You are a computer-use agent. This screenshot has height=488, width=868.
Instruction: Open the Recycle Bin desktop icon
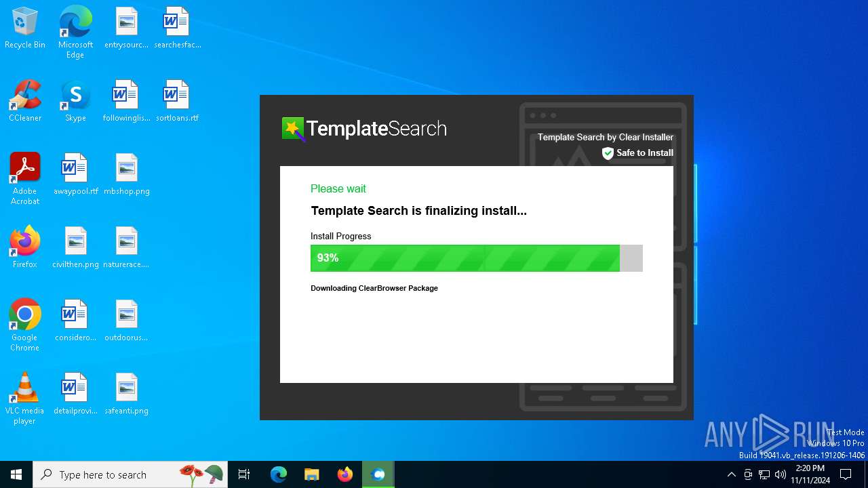25,28
